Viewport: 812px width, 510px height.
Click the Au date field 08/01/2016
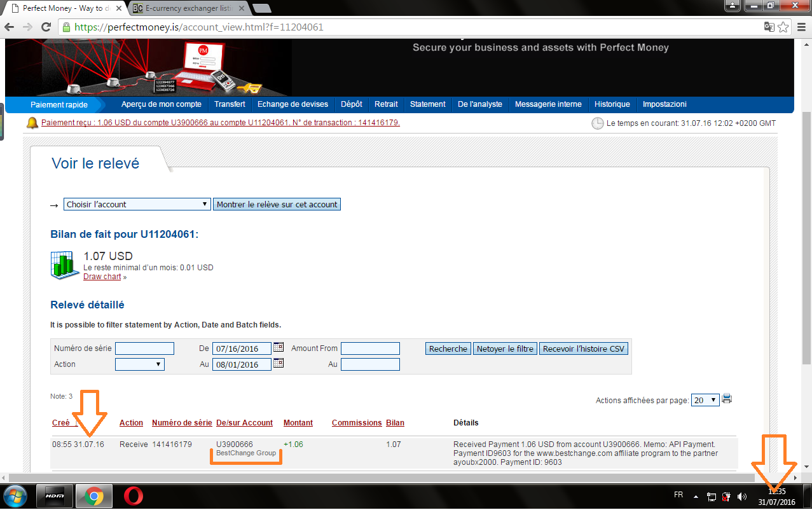242,364
